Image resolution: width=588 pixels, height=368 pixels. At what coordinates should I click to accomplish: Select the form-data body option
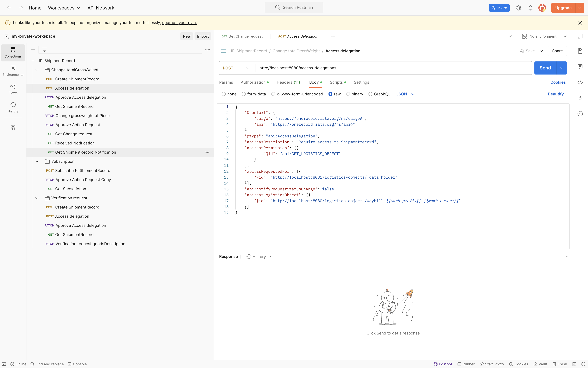[x=244, y=94]
